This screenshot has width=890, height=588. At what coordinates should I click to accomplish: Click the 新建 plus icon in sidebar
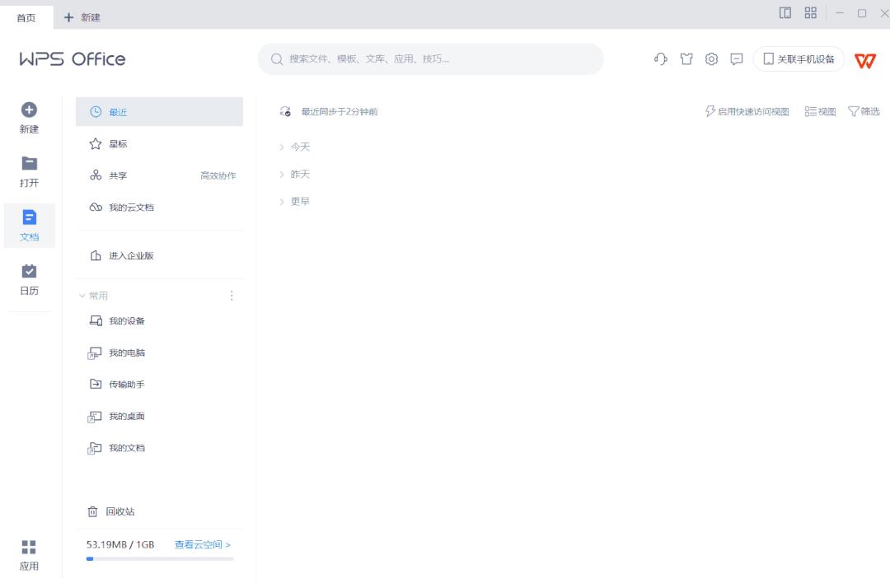(x=29, y=110)
